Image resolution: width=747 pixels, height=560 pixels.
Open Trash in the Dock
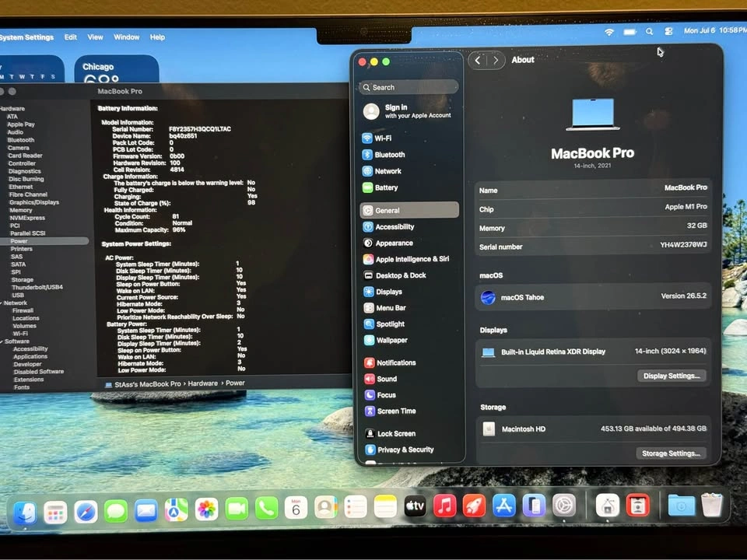[712, 504]
